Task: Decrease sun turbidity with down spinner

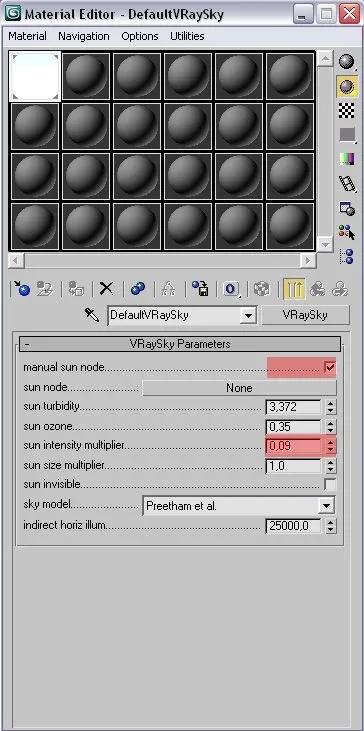Action: click(330, 410)
